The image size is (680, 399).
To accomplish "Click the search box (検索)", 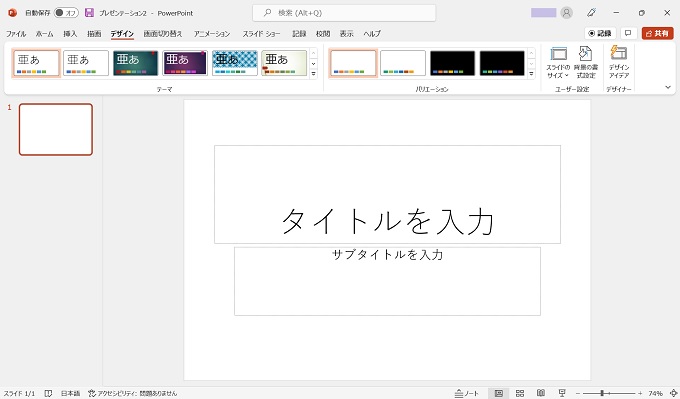I will [x=344, y=13].
